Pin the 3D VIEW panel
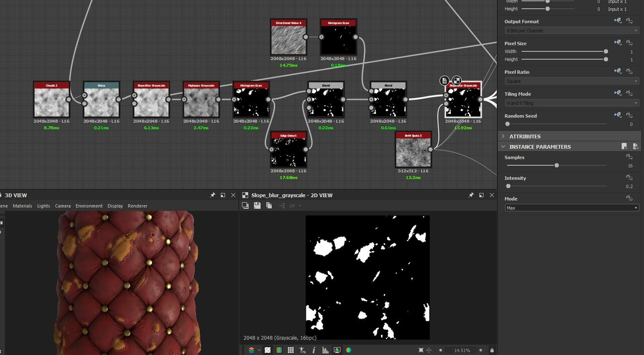 click(x=213, y=195)
